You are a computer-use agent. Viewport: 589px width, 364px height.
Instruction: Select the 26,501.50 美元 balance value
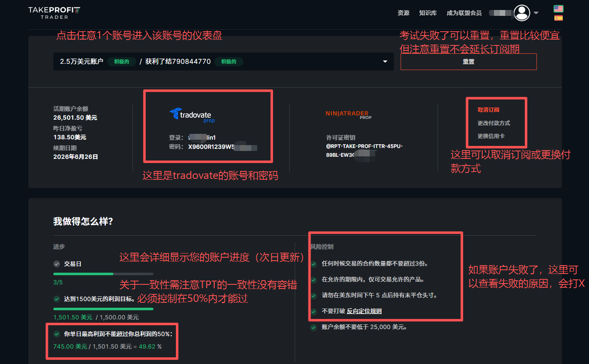click(75, 118)
